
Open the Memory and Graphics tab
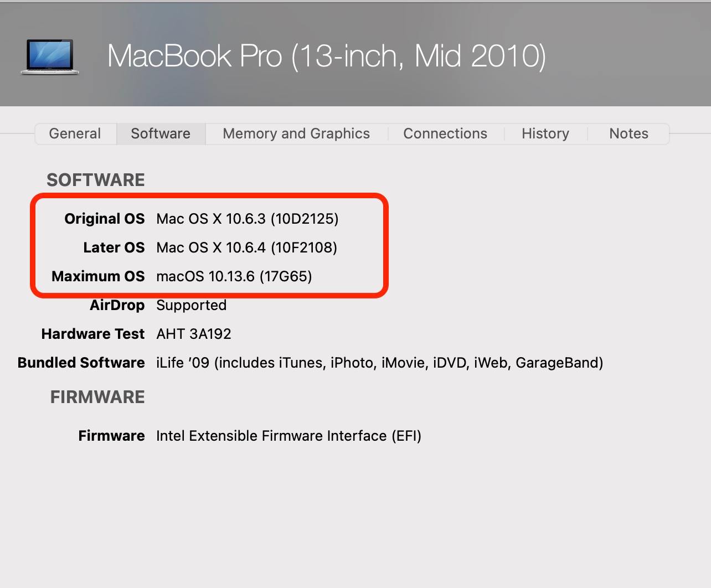click(296, 133)
